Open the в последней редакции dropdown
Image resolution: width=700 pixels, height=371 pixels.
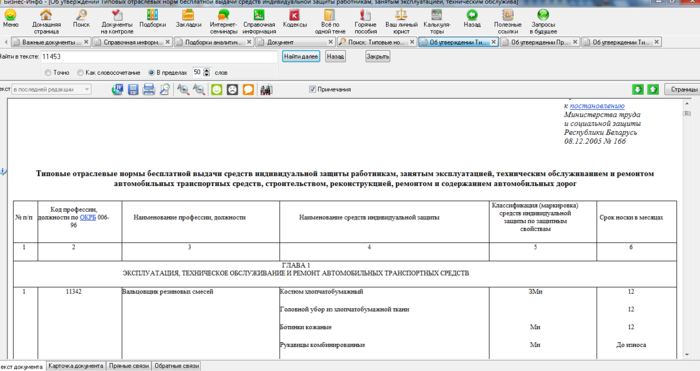(x=51, y=89)
